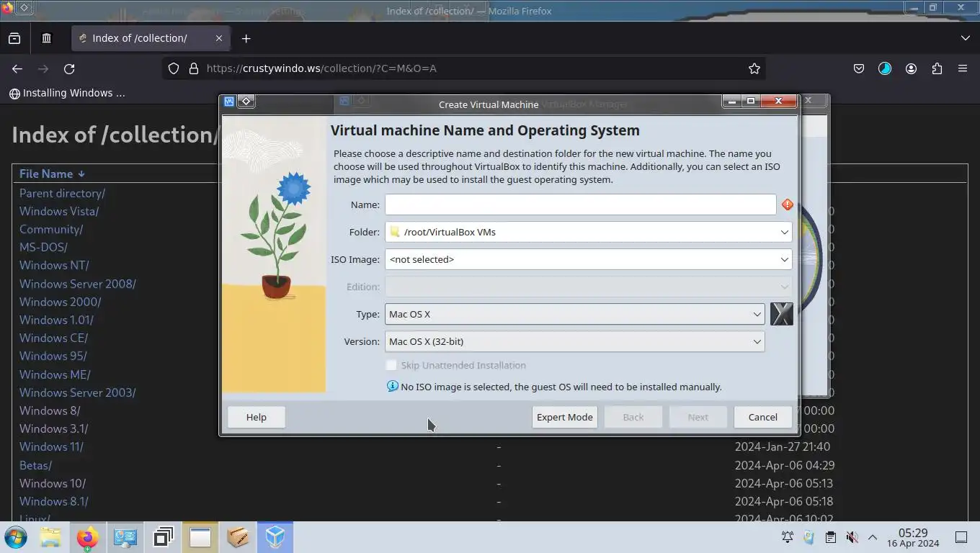Click the notifications bell in the system tray
The image size is (980, 553).
[788, 537]
